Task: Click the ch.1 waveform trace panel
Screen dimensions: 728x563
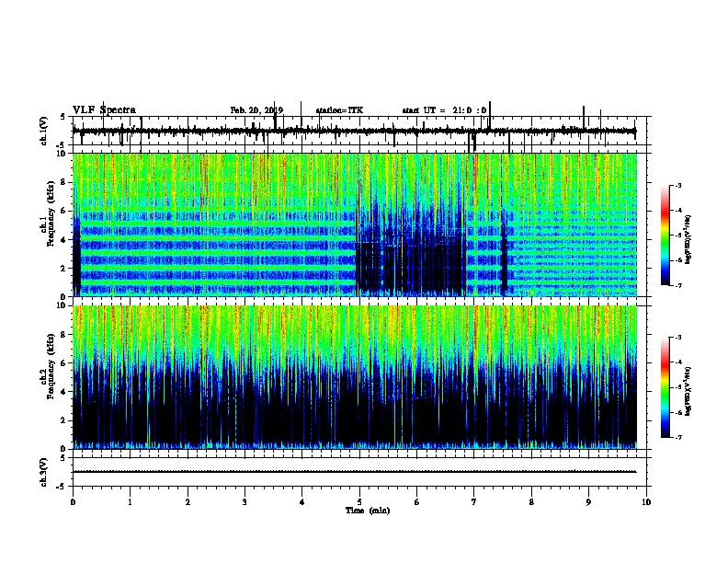Action: point(361,131)
